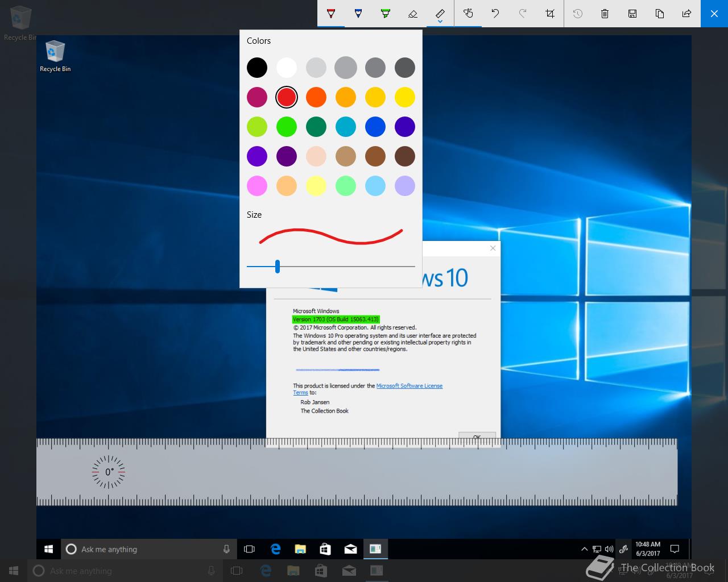The height and width of the screenshot is (582, 728).
Task: Click the clock history icon in the toolbar
Action: click(x=578, y=14)
